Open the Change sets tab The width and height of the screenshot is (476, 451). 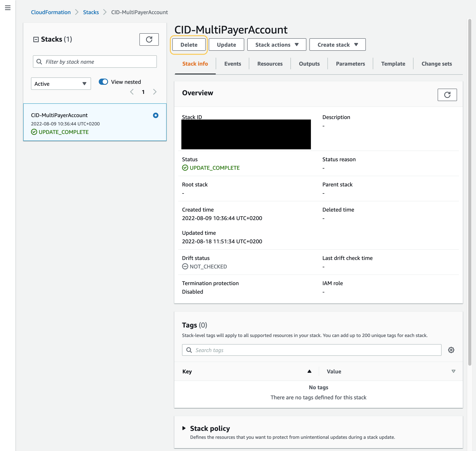[x=436, y=64]
